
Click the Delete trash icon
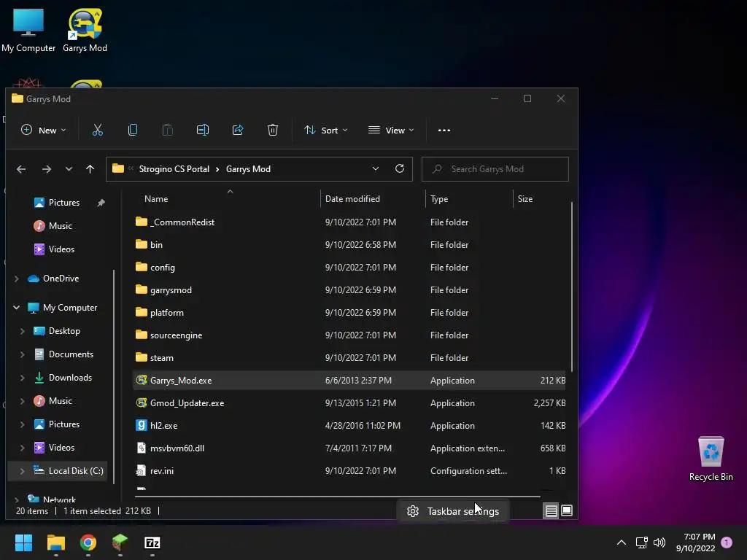point(273,130)
